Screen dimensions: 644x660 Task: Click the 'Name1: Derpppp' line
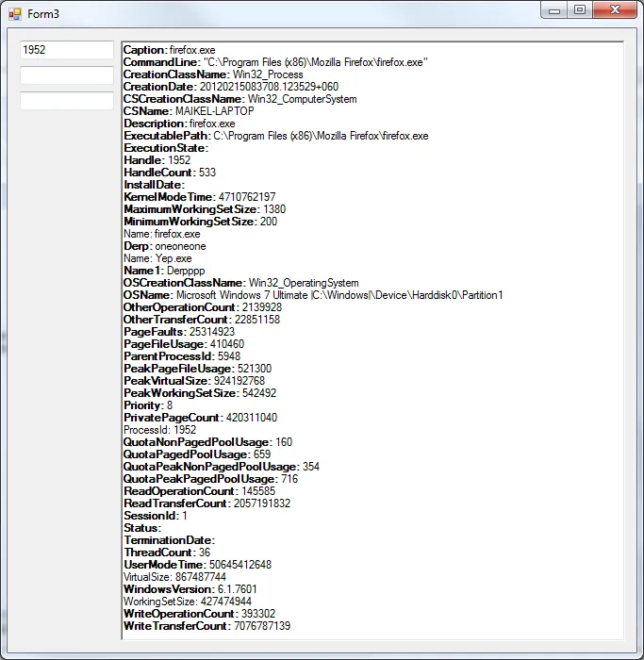[x=164, y=271]
